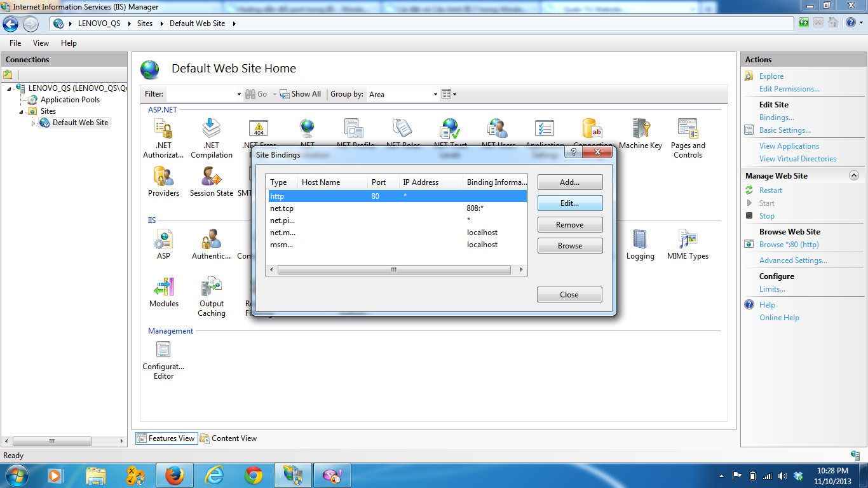
Task: Collapse the Manage Web Site section
Action: 854,175
